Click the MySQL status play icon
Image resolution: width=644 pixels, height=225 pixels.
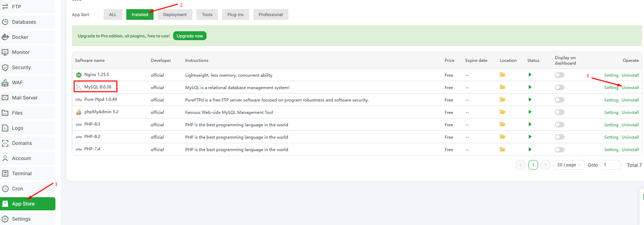tap(530, 88)
